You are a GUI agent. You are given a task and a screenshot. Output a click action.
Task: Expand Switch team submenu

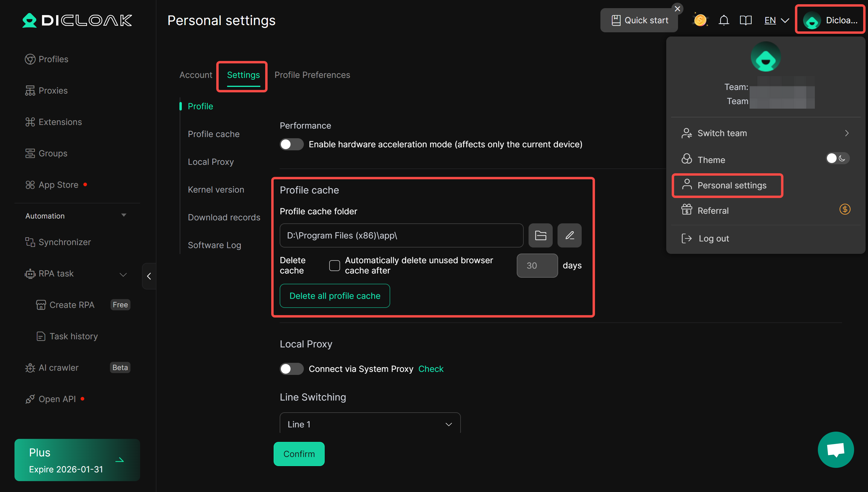[765, 133]
